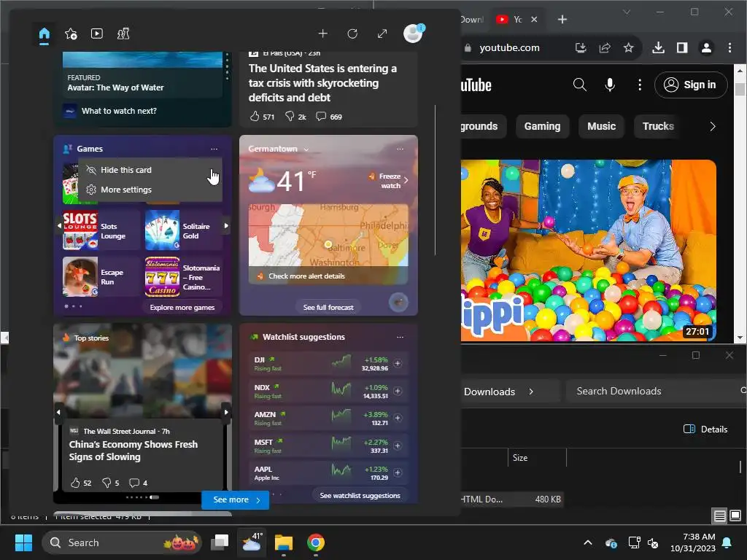Open widgets profile avatar settings
The image size is (747, 560).
coord(413,34)
